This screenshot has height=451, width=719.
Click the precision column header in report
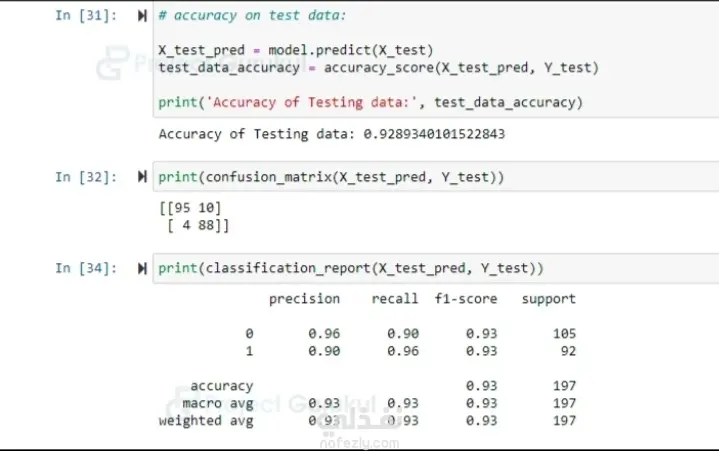[304, 299]
